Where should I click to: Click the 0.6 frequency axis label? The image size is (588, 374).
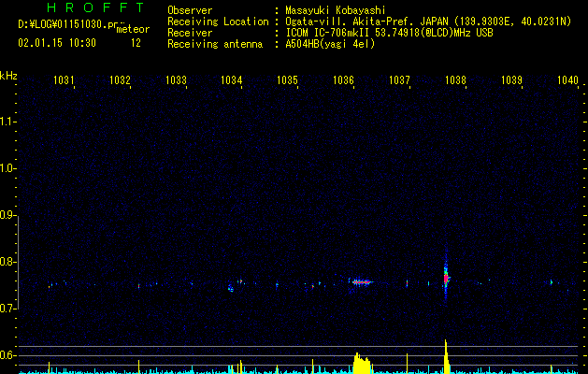(7, 355)
